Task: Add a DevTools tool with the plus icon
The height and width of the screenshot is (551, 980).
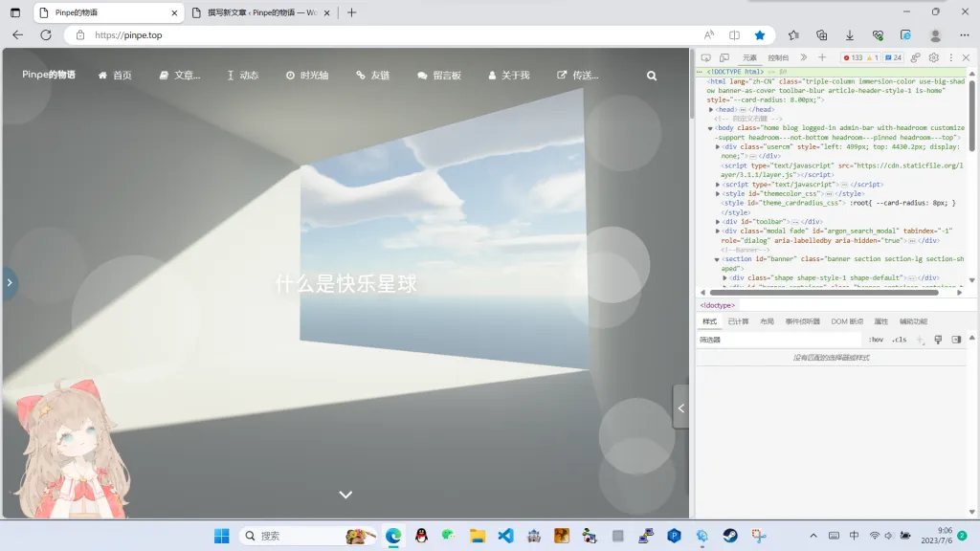Action: (822, 57)
